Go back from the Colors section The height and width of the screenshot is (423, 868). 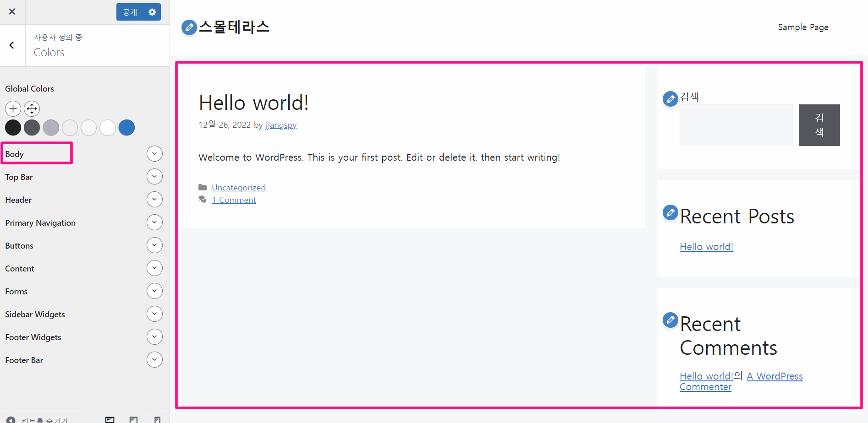click(x=12, y=45)
